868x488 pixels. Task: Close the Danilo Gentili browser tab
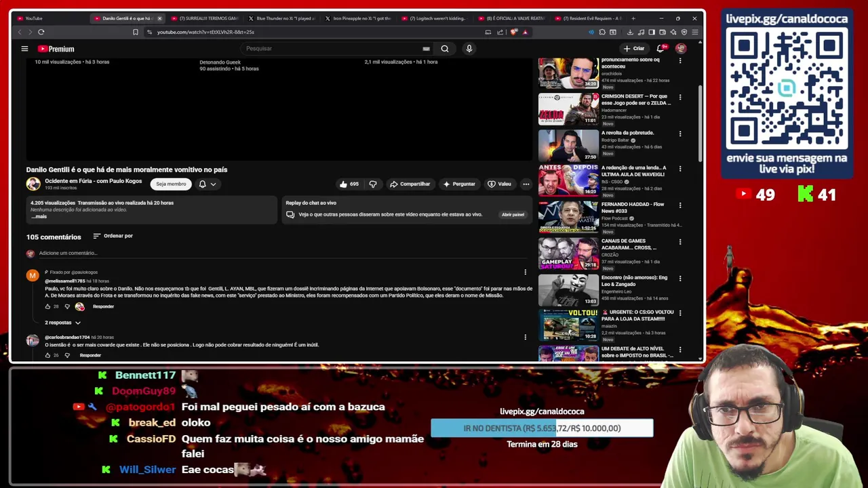[159, 18]
